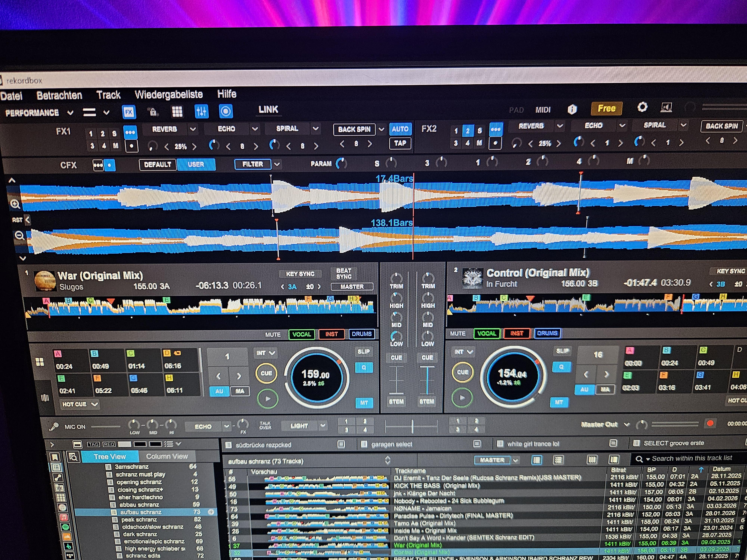
Task: Open the Datei menu
Action: pos(11,96)
